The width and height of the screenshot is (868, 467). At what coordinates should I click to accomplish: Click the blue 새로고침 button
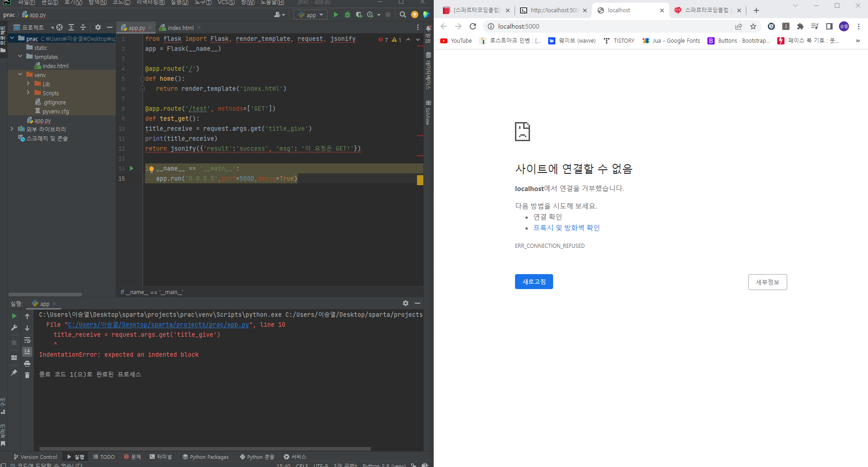point(534,281)
